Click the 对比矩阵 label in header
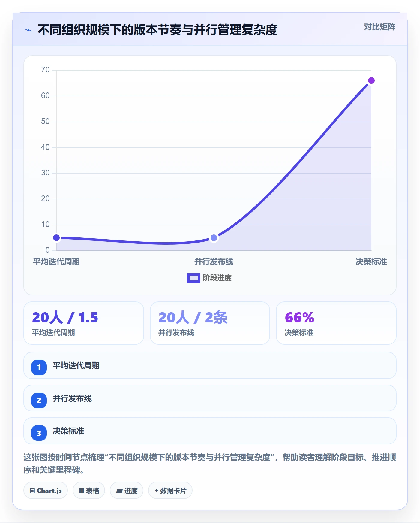 (x=379, y=27)
